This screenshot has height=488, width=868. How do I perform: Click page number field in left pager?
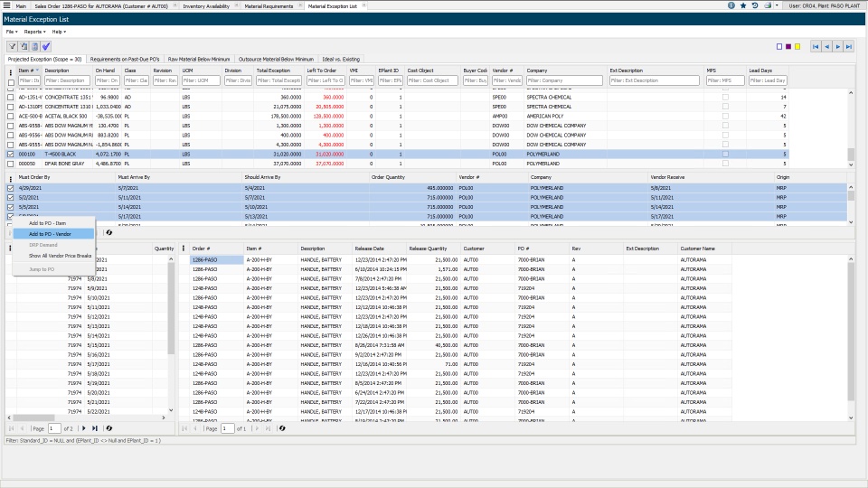(53, 428)
